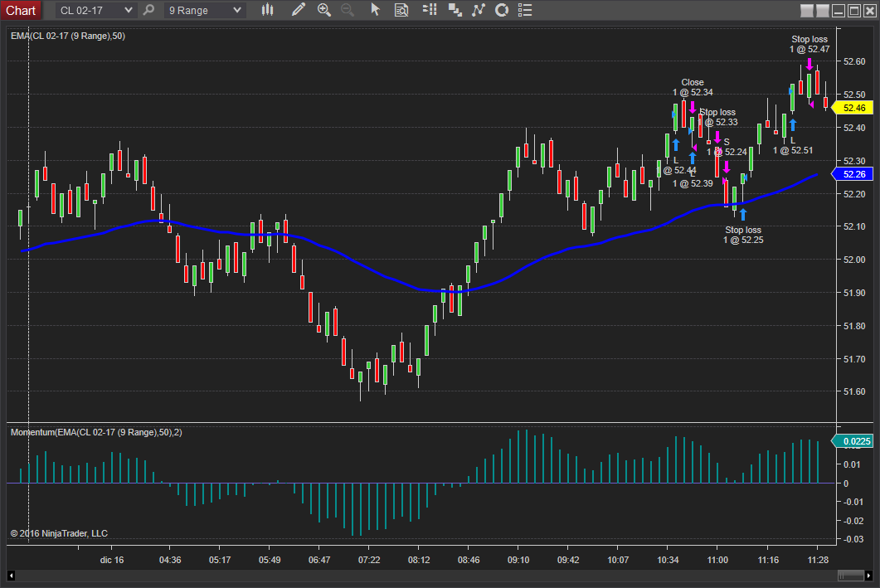
Task: Click the 11:28 time axis label
Action: click(818, 560)
